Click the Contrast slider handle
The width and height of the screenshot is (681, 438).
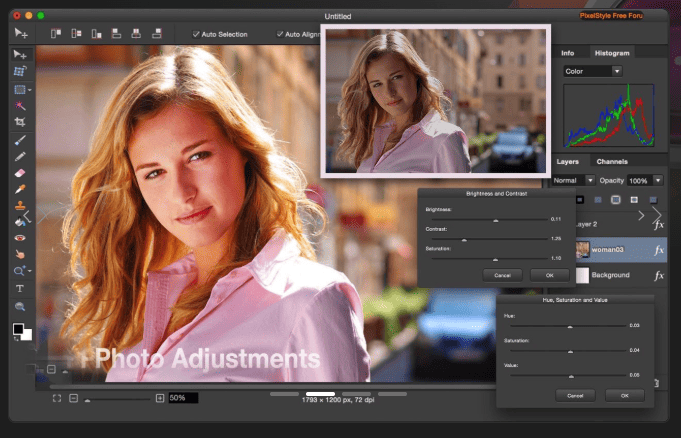[x=464, y=240]
